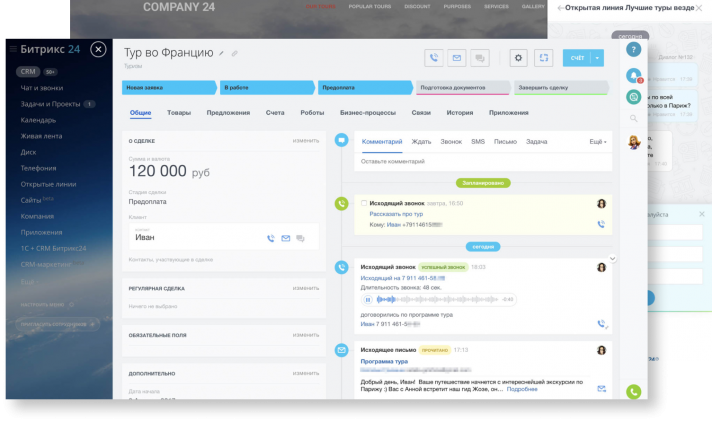Click the reply mail icon in outgoing letter entry
Image resolution: width=712 pixels, height=422 pixels.
coord(602,389)
